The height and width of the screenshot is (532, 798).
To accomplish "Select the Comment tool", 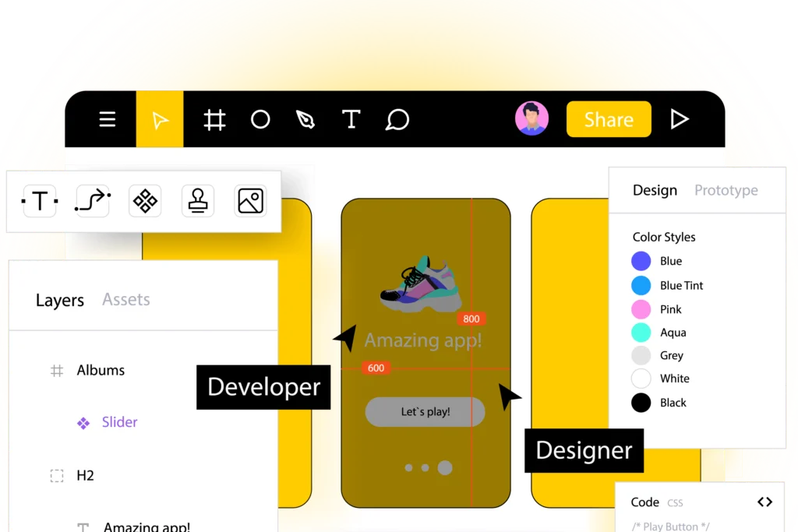I will click(397, 119).
